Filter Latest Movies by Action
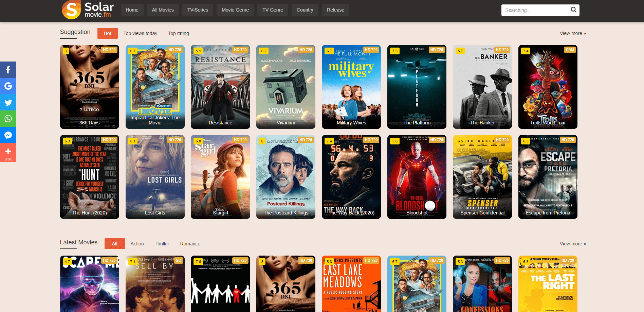 pos(137,244)
